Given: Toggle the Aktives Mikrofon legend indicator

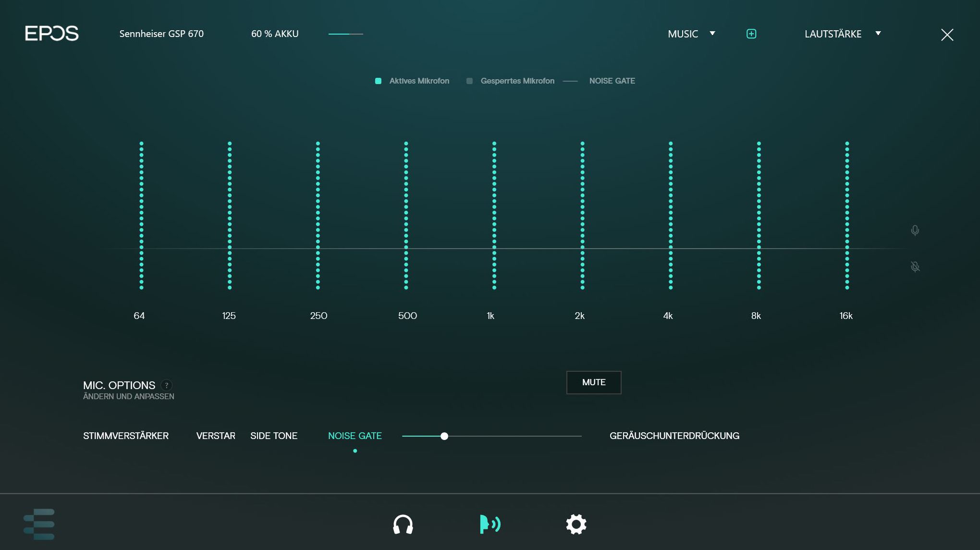Looking at the screenshot, I should pos(379,81).
